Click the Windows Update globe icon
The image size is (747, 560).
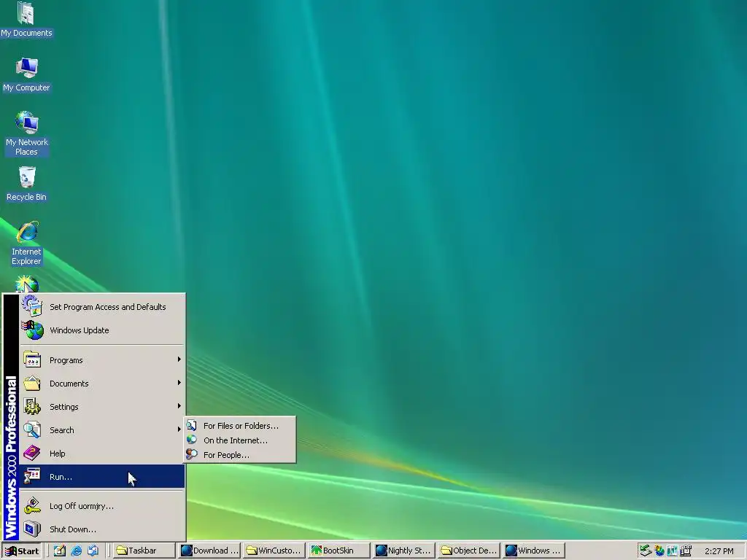pyautogui.click(x=32, y=330)
